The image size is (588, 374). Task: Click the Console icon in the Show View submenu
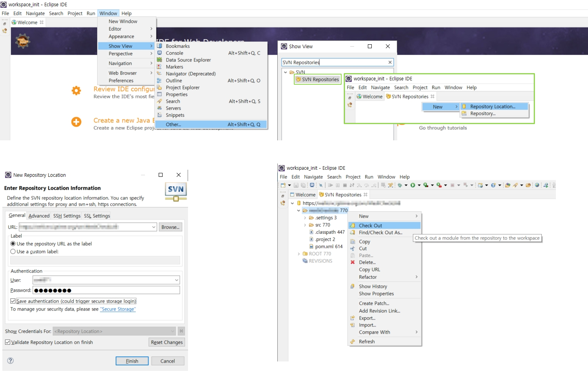click(159, 53)
